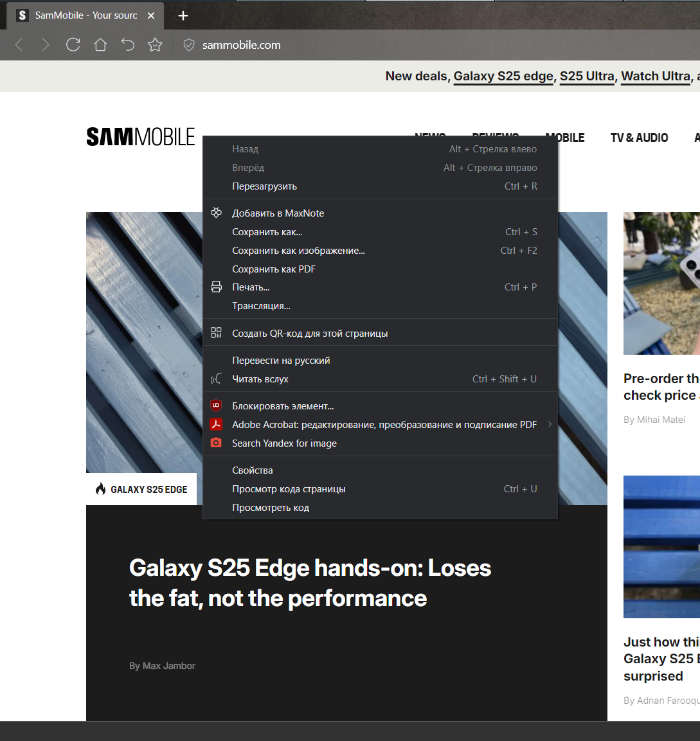
Task: Click author name Adnan Farooqui
Action: tap(669, 701)
